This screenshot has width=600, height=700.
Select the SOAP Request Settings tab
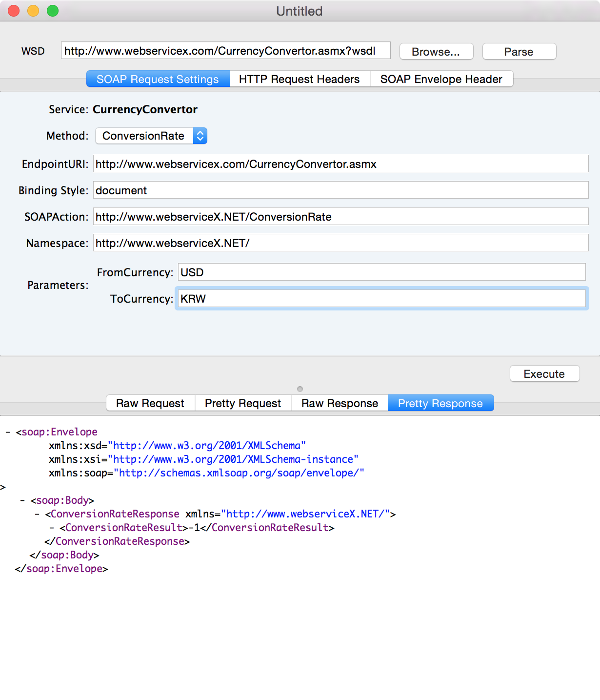point(158,79)
